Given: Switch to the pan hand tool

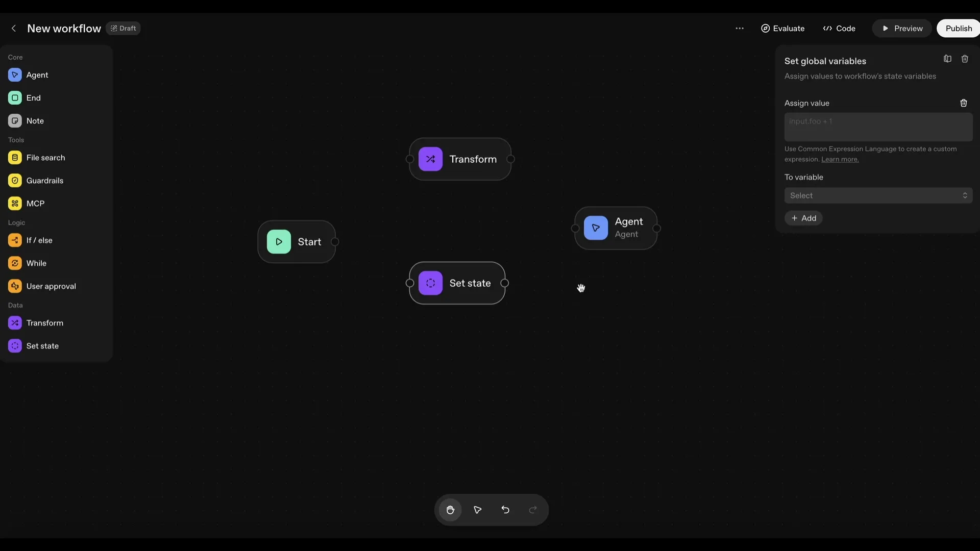Looking at the screenshot, I should (450, 510).
